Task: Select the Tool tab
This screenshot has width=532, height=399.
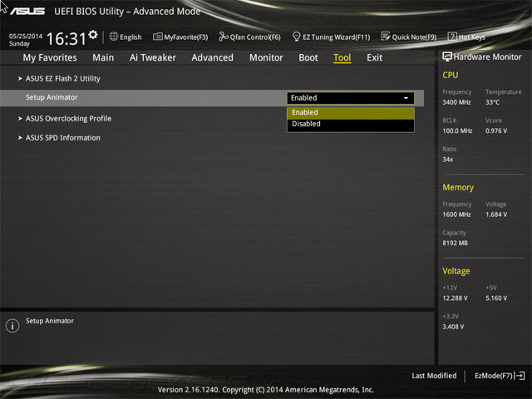Action: (x=342, y=58)
